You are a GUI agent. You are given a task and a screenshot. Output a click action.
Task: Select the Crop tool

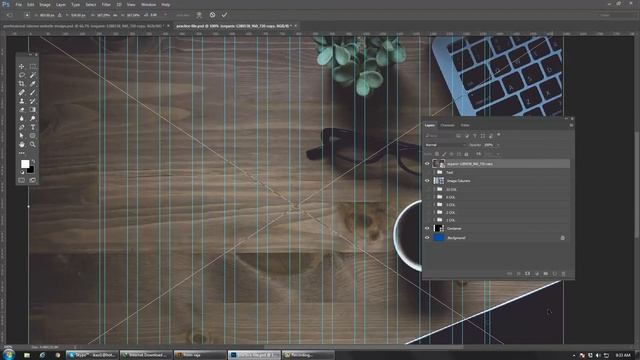coord(22,84)
